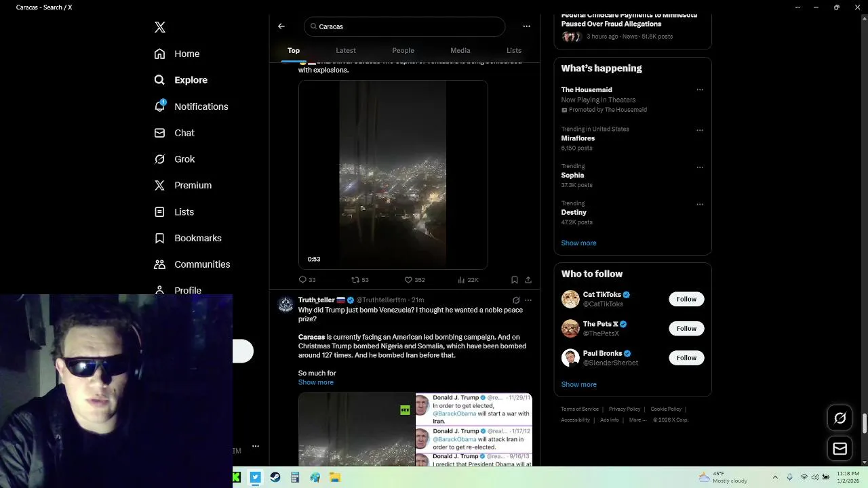Share the Caracas video post

coord(528,280)
